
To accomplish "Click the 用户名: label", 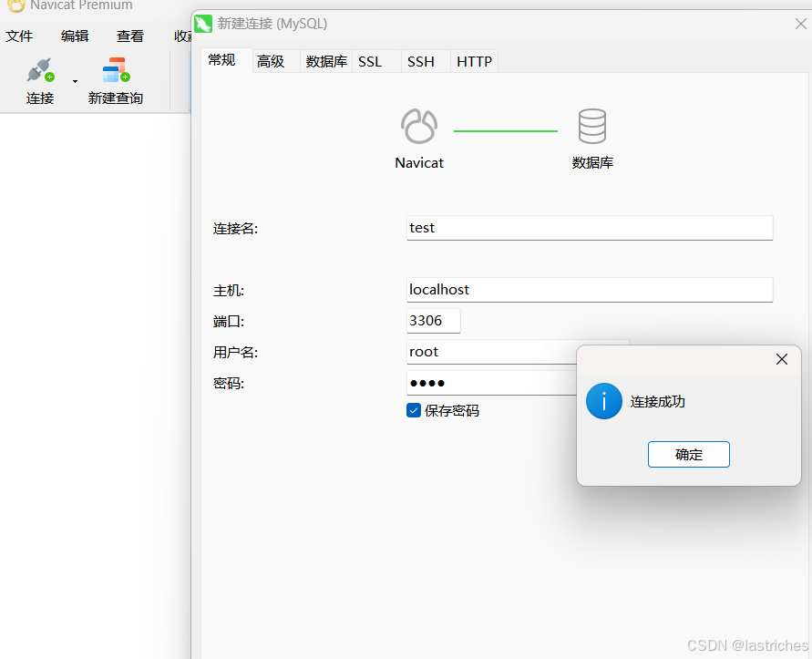I will [x=236, y=353].
